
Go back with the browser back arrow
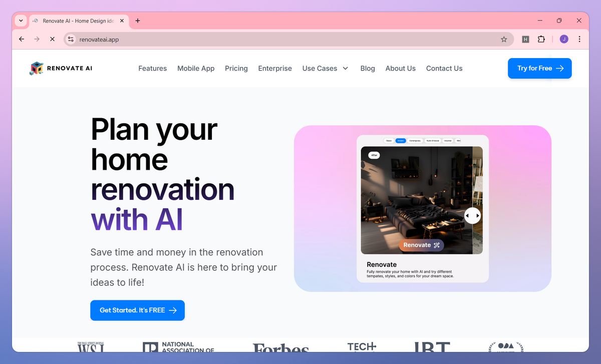coord(21,39)
